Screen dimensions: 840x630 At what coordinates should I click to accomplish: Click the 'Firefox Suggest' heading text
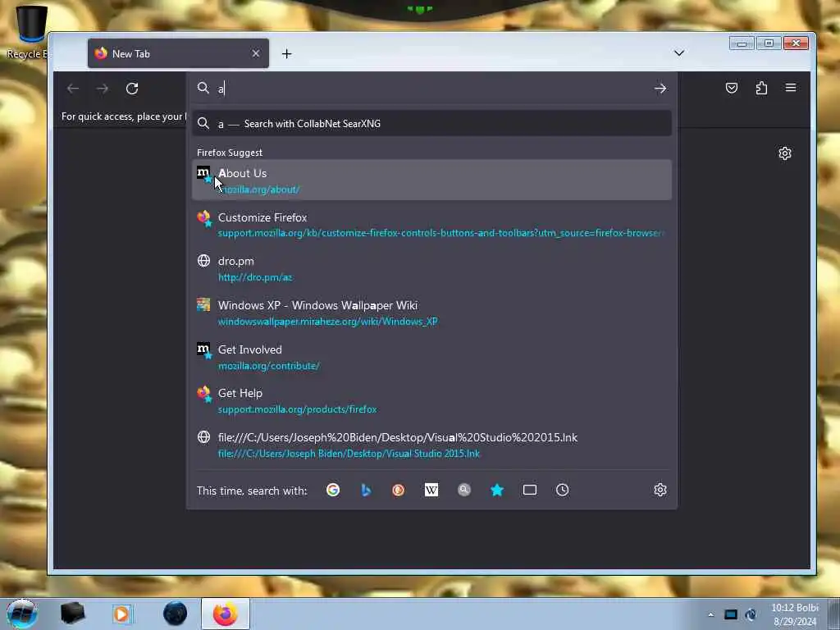coord(230,153)
